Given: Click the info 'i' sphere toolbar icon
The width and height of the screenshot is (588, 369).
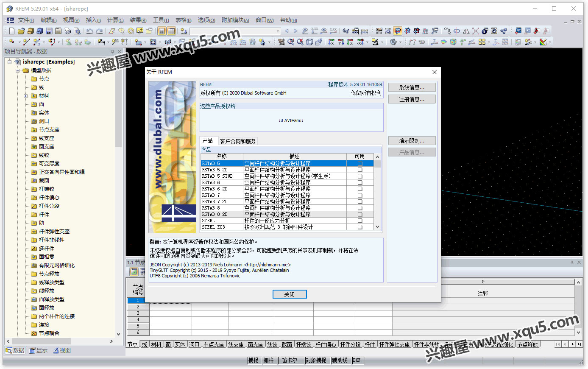Looking at the screenshot, I should (x=485, y=31).
